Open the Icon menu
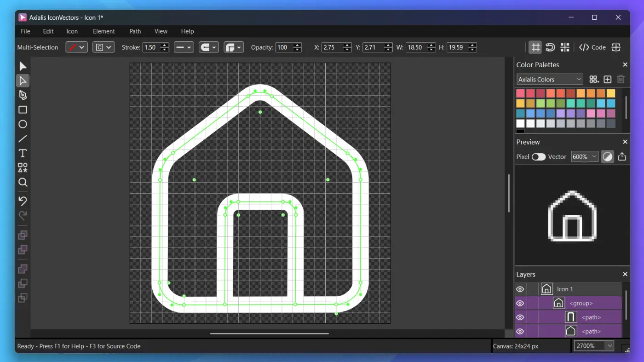The width and height of the screenshot is (644, 362). coord(72,31)
